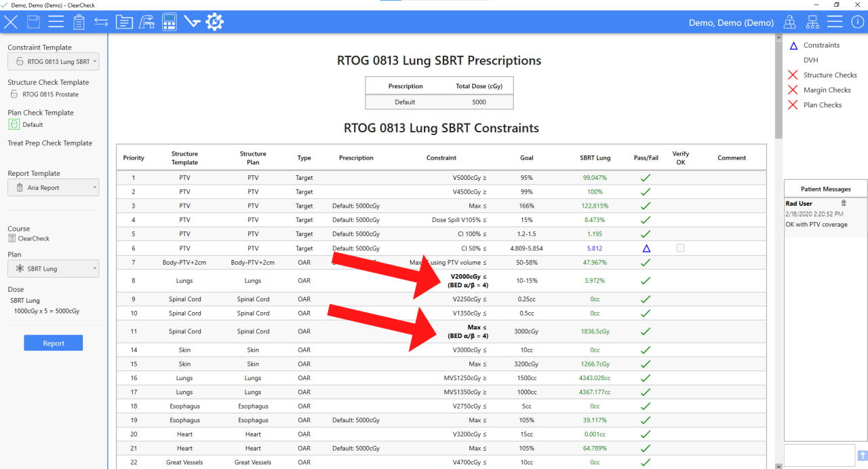This screenshot has width=868, height=469.
Task: Expand the SBRT Lung plan dropdown
Action: [53, 269]
